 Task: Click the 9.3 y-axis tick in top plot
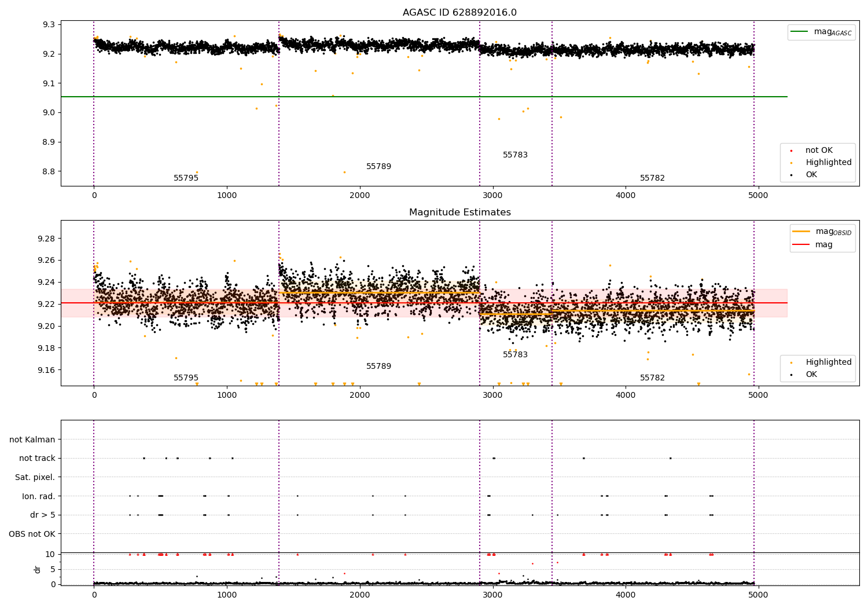coord(49,25)
